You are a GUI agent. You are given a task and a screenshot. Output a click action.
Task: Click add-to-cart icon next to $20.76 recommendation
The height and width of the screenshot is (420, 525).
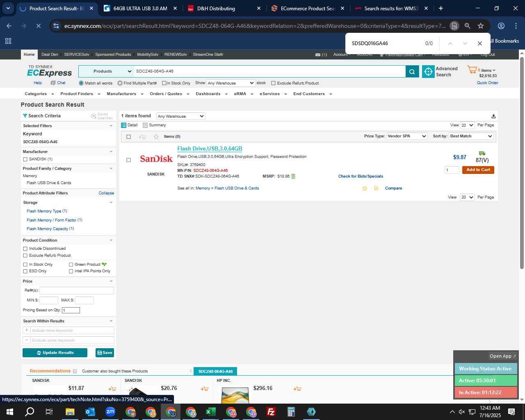pyautogui.click(x=205, y=388)
